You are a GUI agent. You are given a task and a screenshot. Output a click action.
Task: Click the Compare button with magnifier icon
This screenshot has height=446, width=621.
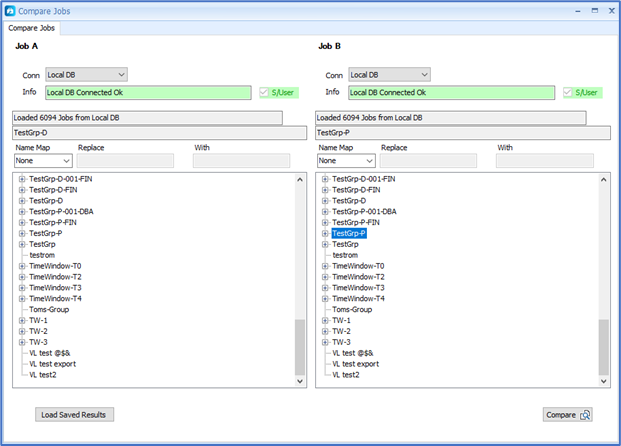point(569,414)
